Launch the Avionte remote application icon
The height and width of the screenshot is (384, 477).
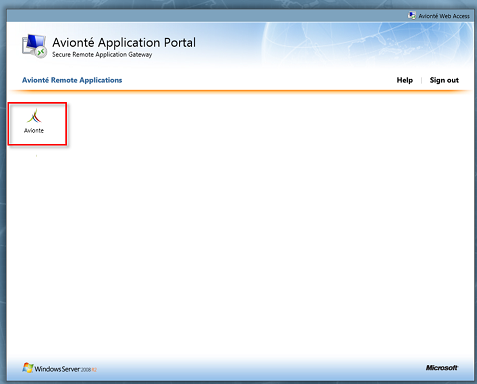pyautogui.click(x=34, y=122)
